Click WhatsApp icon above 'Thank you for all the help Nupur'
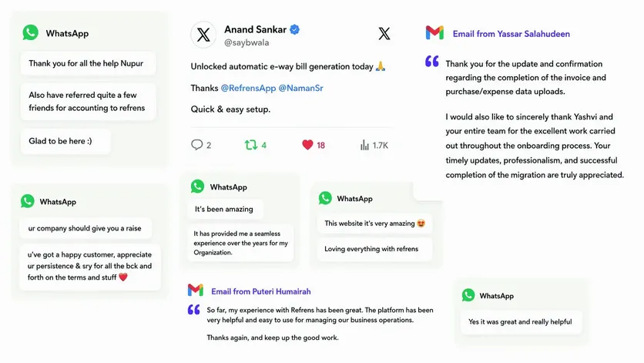The image size is (644, 363). pos(30,32)
